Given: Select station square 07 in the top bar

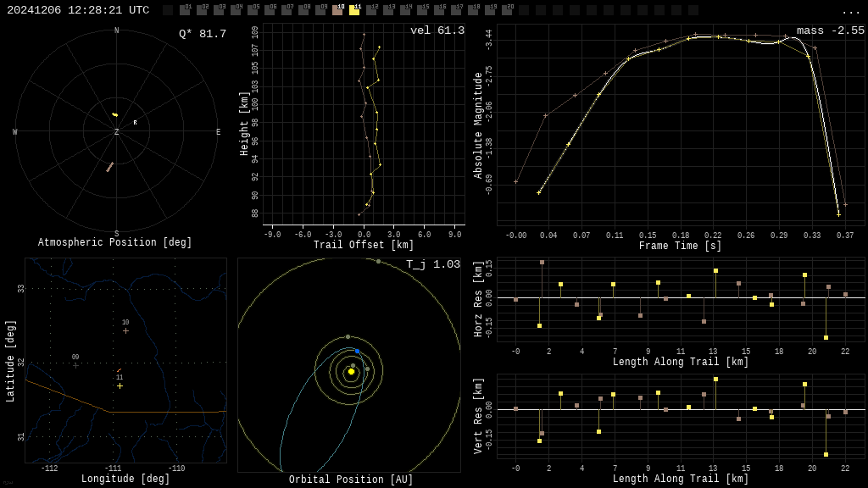Looking at the screenshot, I should pyautogui.click(x=287, y=10).
